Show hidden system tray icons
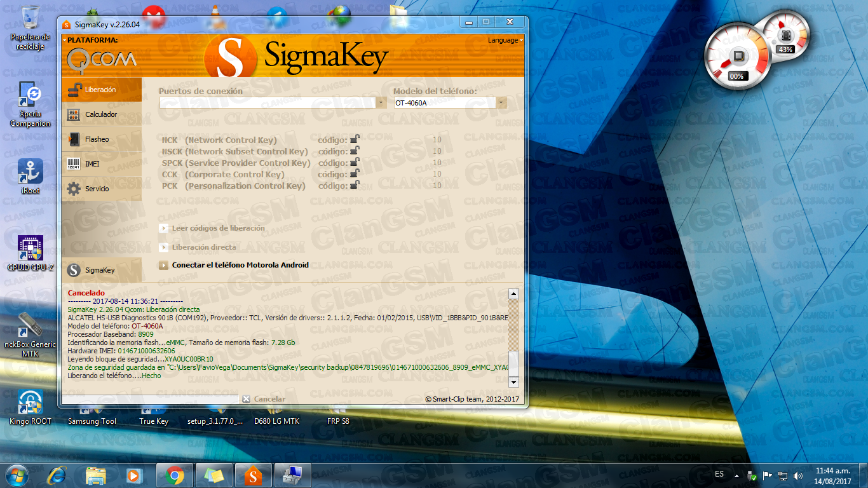The width and height of the screenshot is (868, 488). 736,475
